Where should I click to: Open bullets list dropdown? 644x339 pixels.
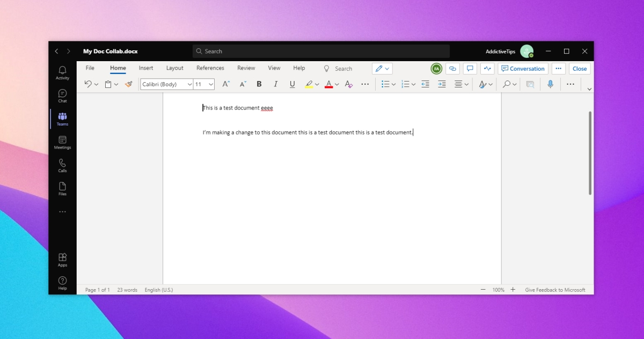(393, 84)
